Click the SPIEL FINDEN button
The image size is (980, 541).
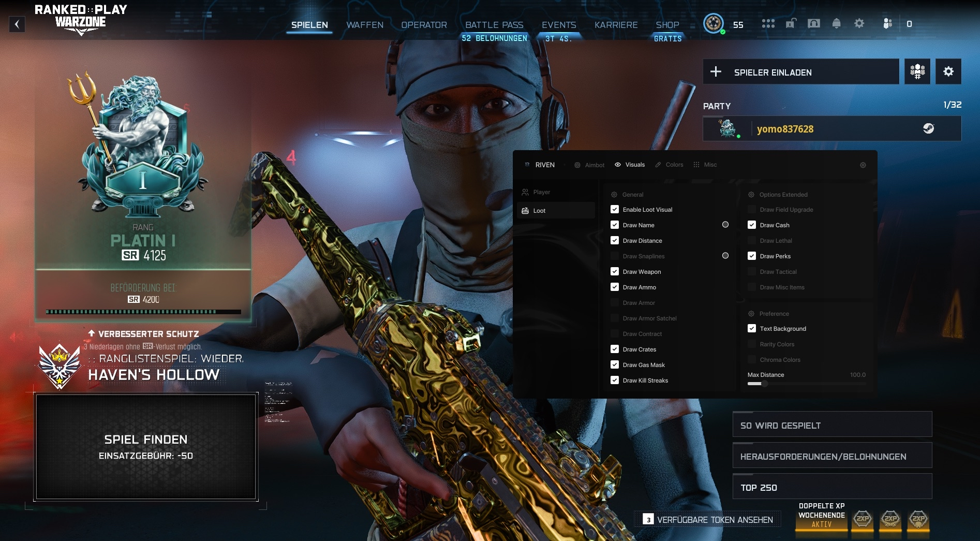coord(146,447)
